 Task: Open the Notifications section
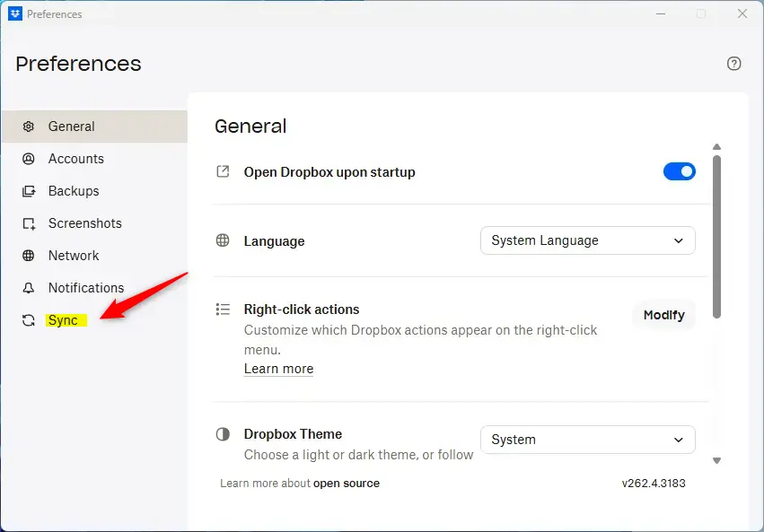(94, 288)
